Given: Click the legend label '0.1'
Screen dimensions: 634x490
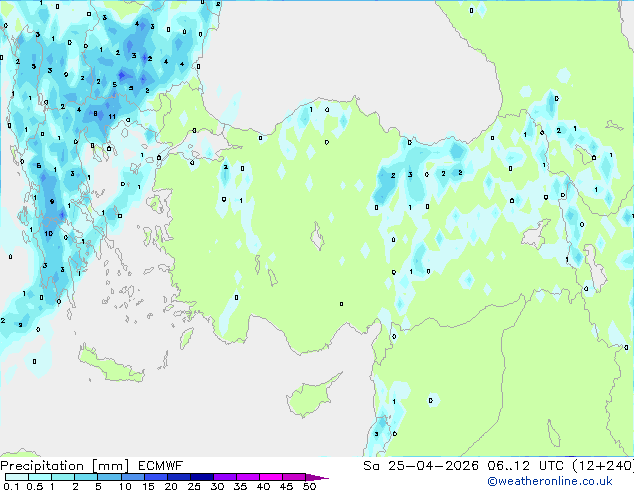Looking at the screenshot, I should coord(11,486).
